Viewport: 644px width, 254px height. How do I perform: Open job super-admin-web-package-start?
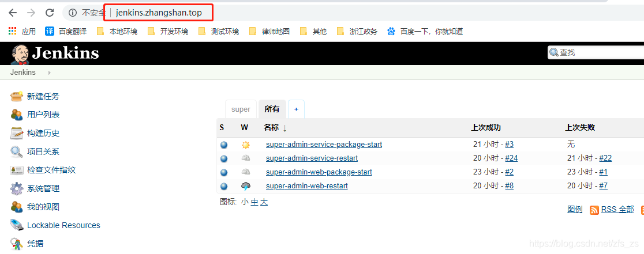(x=319, y=172)
